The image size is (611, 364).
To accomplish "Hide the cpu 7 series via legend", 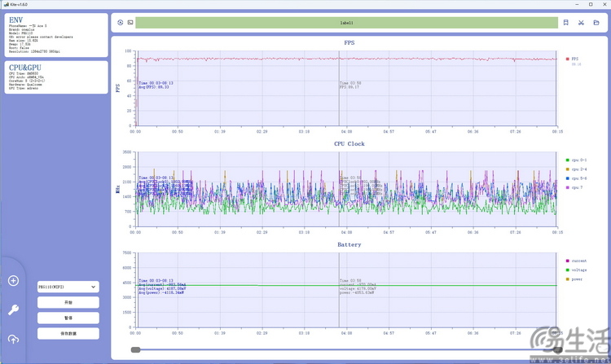I will coord(574,187).
